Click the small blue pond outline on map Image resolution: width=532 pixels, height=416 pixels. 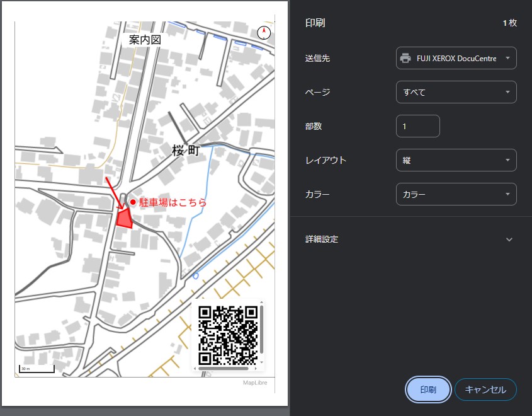pos(195,276)
